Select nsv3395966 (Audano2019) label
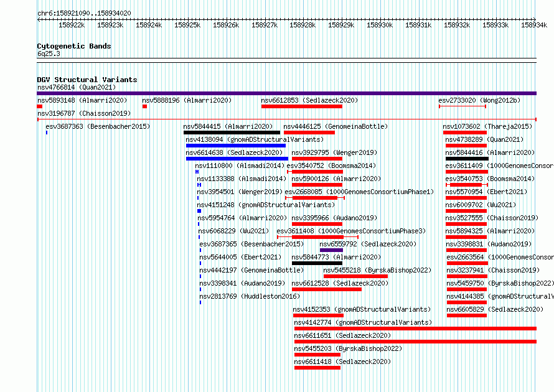The image size is (554, 392). (x=334, y=218)
